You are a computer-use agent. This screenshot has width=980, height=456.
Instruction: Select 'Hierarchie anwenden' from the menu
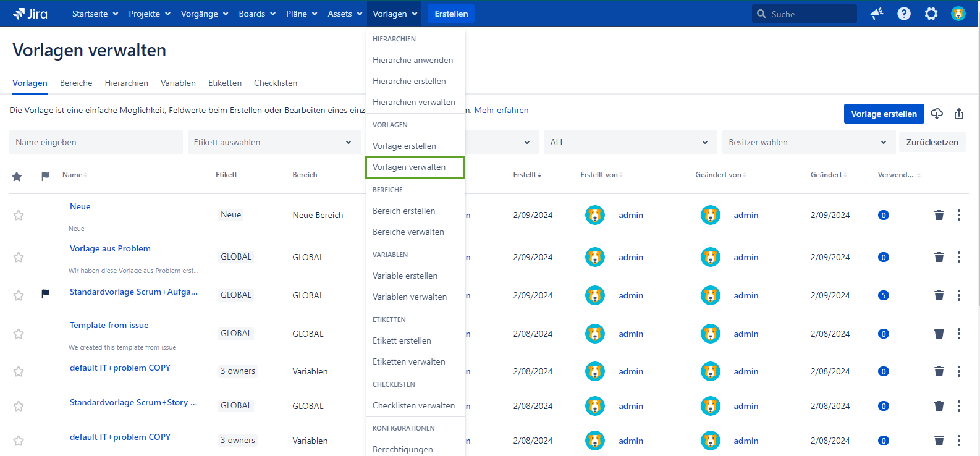(412, 60)
